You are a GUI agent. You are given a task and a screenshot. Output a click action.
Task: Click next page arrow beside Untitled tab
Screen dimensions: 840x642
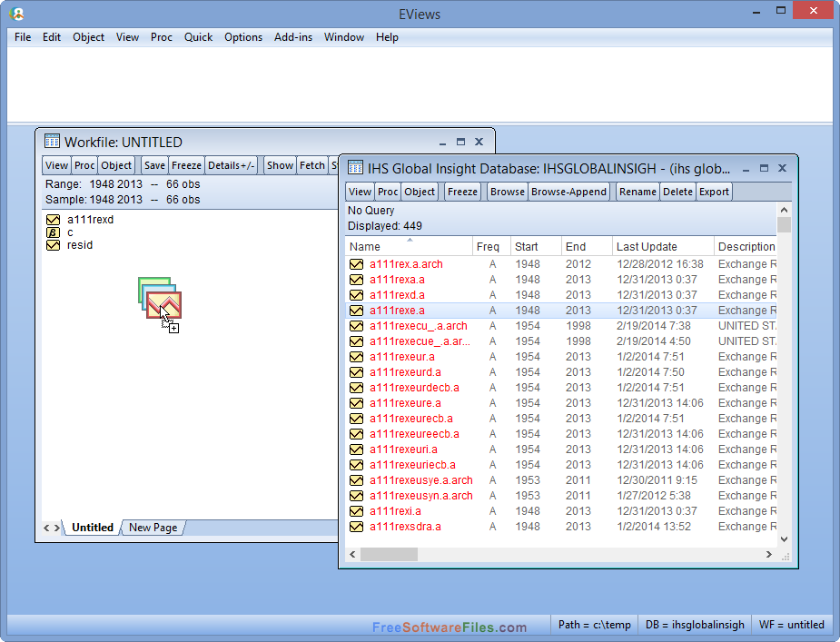click(x=57, y=528)
